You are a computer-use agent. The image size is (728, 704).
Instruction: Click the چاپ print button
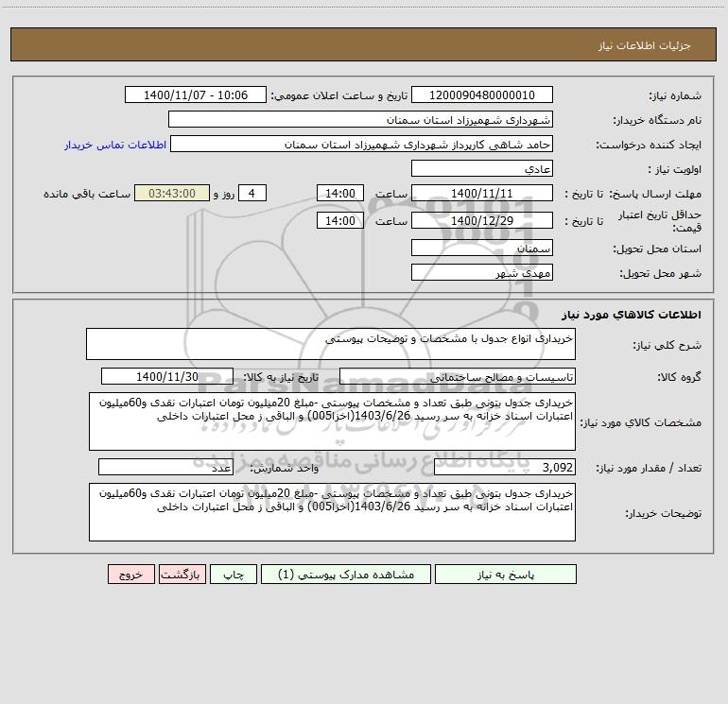pos(234,574)
